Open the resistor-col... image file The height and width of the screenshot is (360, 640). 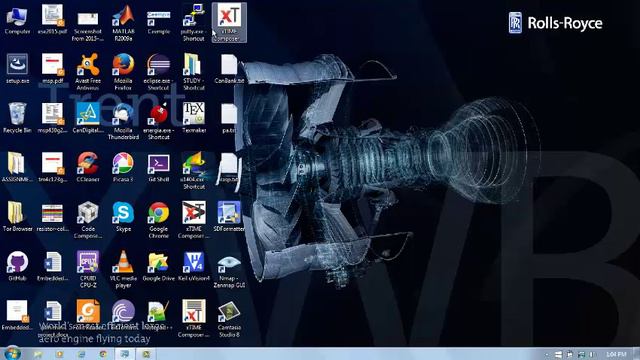tap(53, 217)
